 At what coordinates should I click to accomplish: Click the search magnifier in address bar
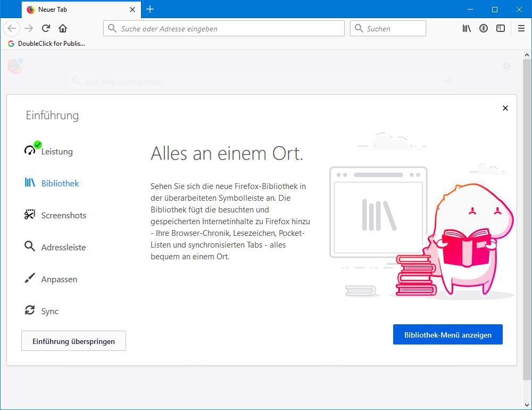[112, 28]
